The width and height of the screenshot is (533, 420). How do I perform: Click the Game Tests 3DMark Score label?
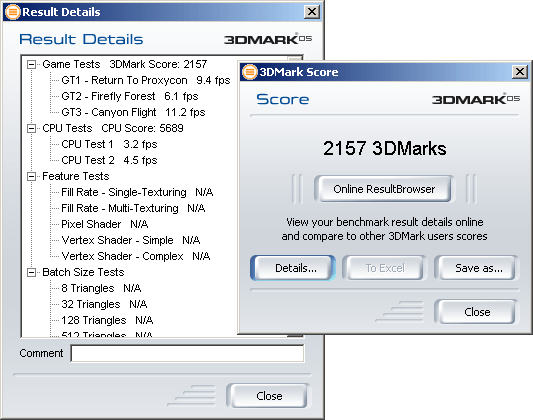[124, 65]
